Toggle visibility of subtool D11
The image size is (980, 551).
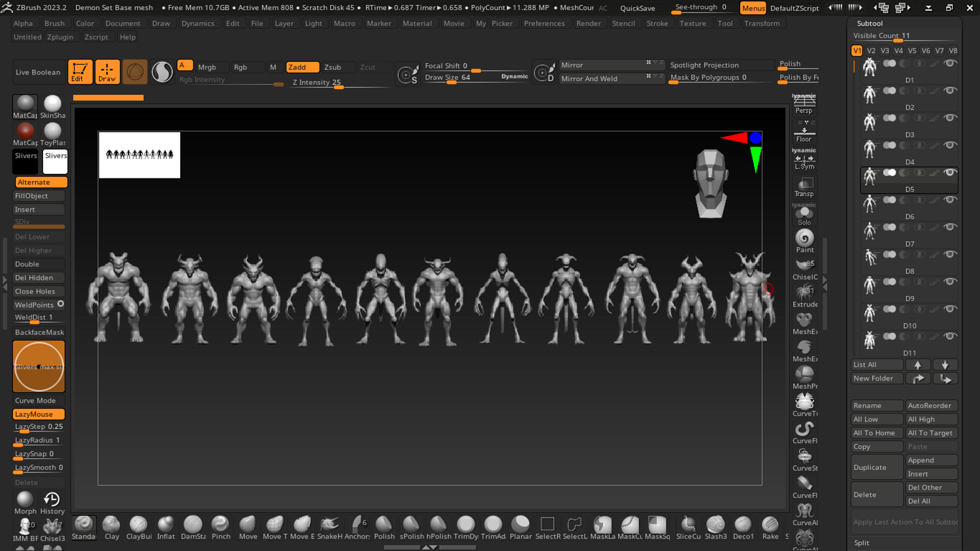click(x=951, y=336)
